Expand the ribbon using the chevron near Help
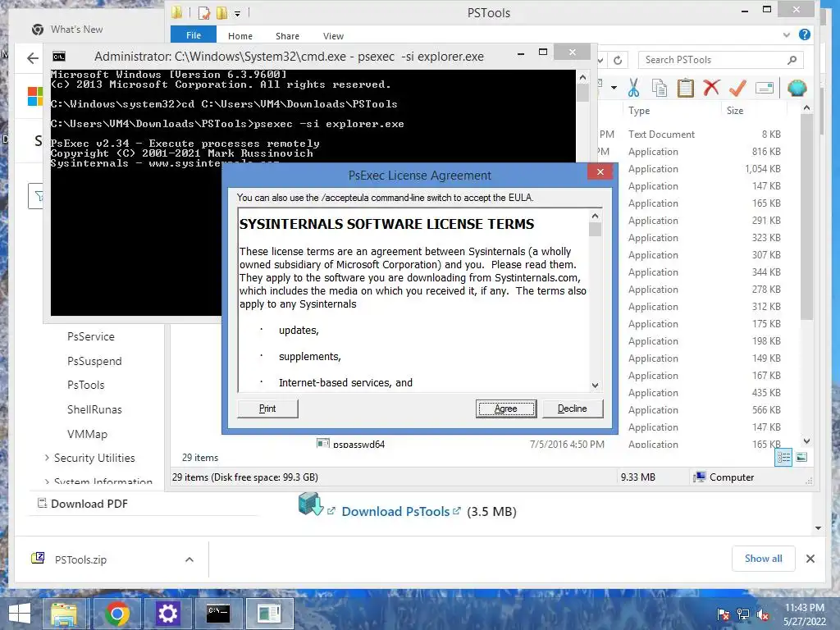Image resolution: width=840 pixels, height=630 pixels. point(786,35)
